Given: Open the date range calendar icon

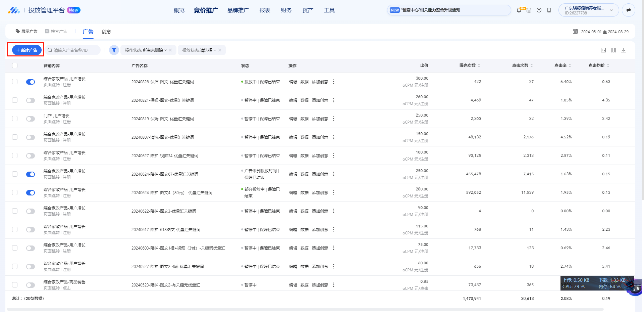Looking at the screenshot, I should [575, 32].
